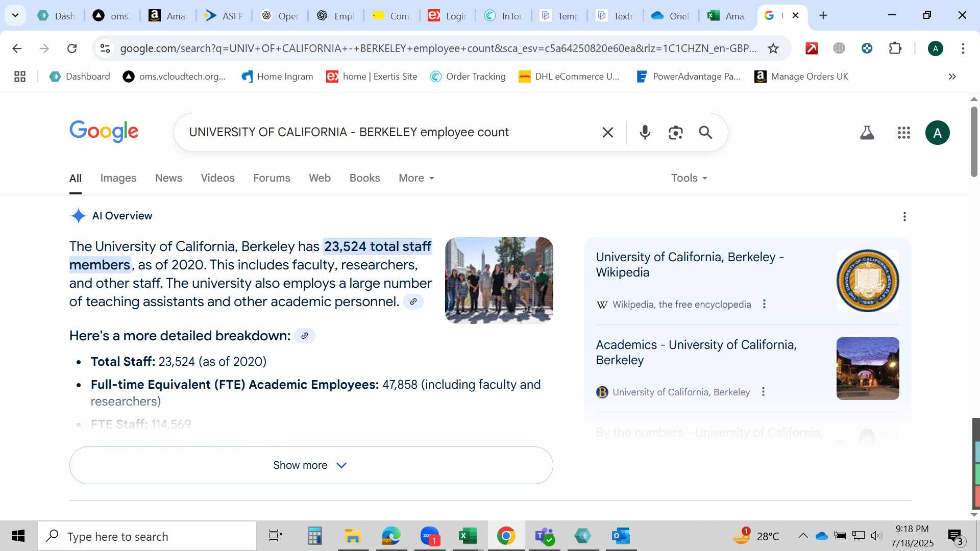Open Excel from the taskbar
Screen dimensions: 980x551
(x=468, y=536)
